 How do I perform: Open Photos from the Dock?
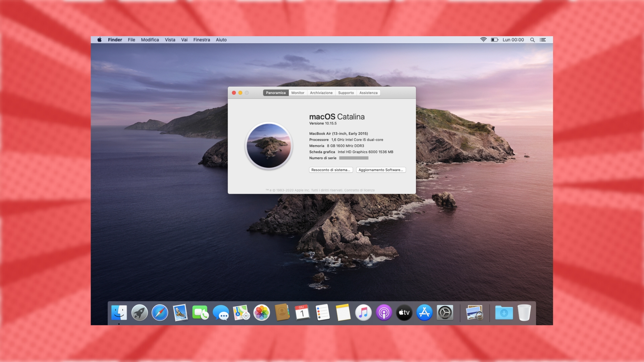pyautogui.click(x=262, y=313)
